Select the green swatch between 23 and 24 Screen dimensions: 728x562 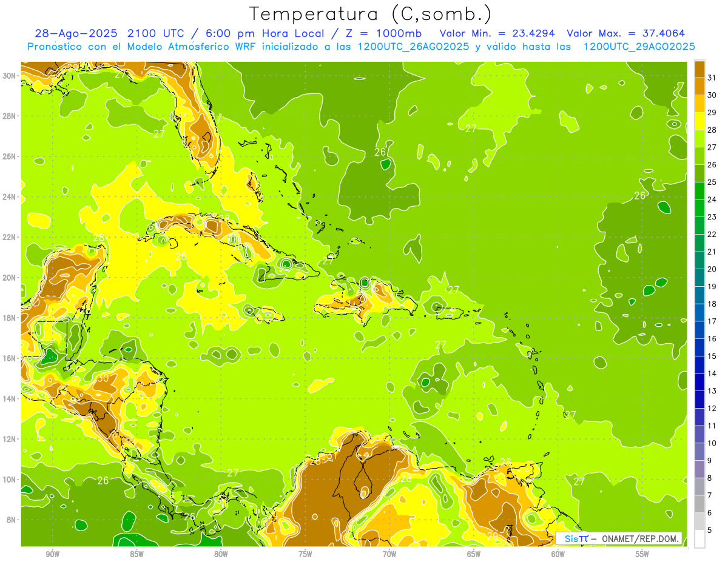tap(699, 208)
